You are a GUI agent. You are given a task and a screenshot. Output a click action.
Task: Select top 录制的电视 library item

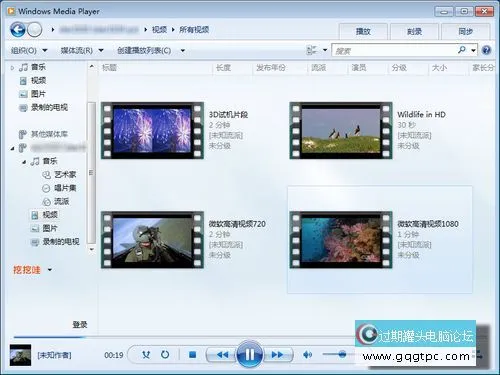click(x=49, y=107)
